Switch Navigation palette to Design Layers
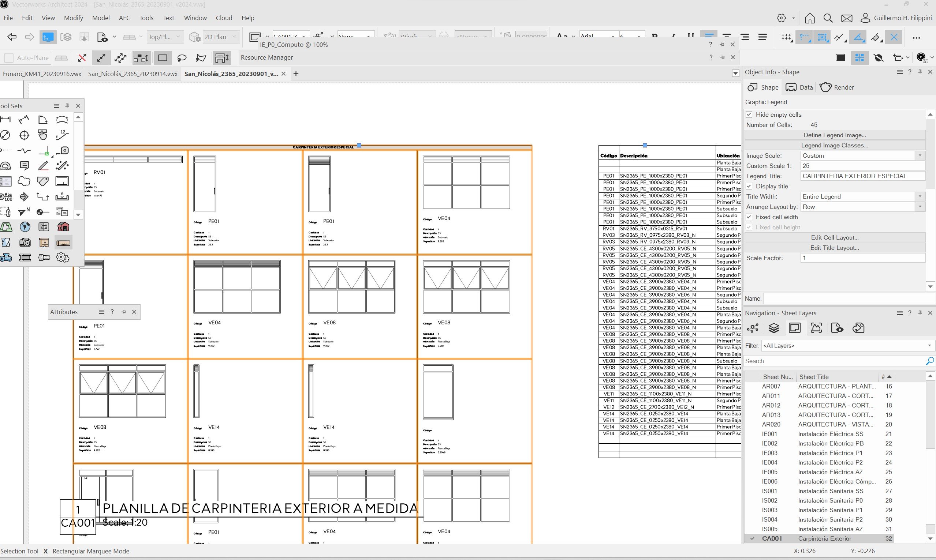This screenshot has width=936, height=560. tap(775, 327)
